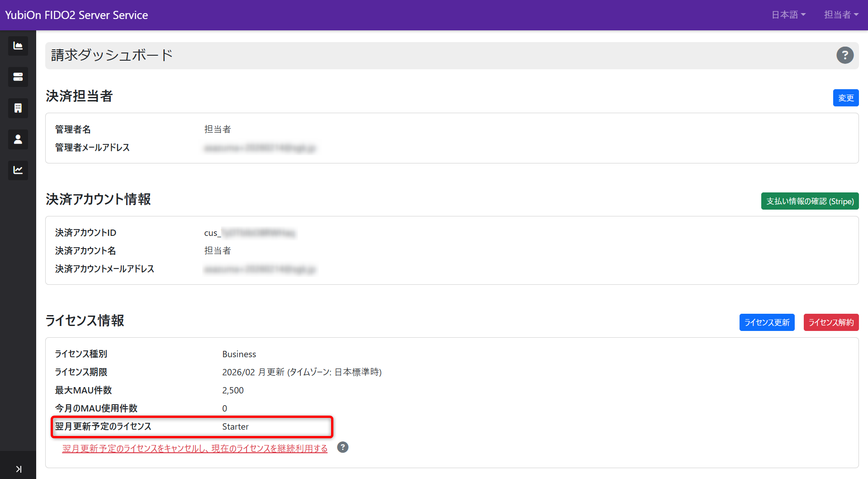The width and height of the screenshot is (868, 479).
Task: Expand the sidebar with the bottom arrow icon
Action: [x=18, y=469]
